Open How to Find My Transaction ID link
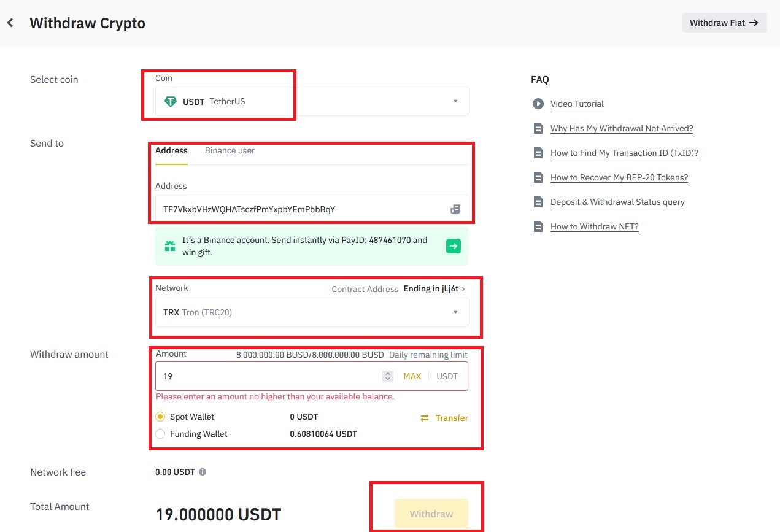Viewport: 780px width, 532px height. pos(624,153)
